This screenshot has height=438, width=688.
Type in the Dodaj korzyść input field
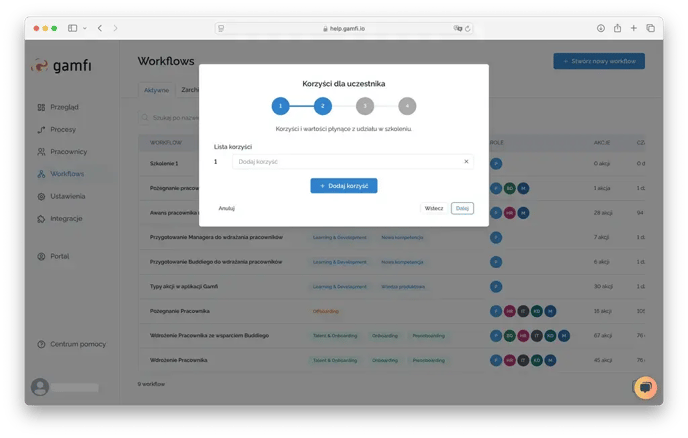click(345, 161)
